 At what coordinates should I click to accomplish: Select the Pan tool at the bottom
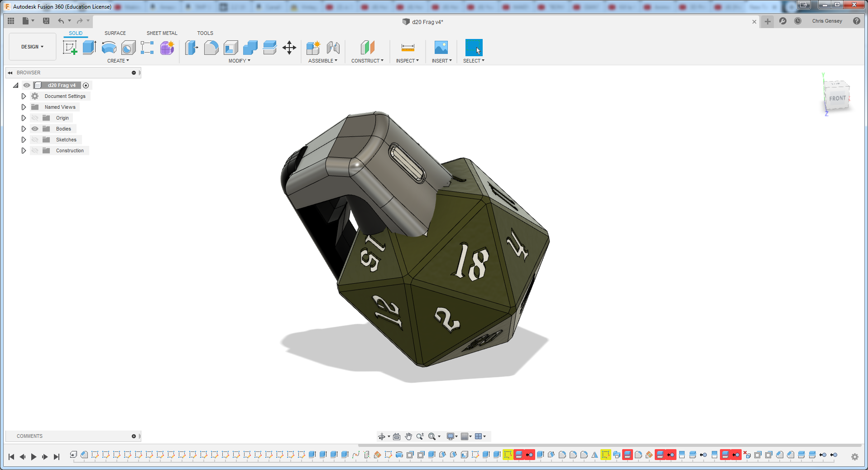coord(408,436)
